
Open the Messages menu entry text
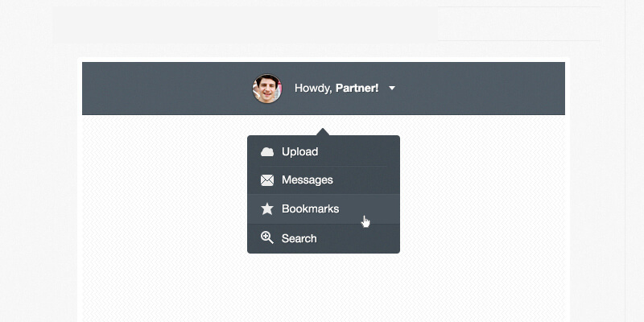[307, 180]
